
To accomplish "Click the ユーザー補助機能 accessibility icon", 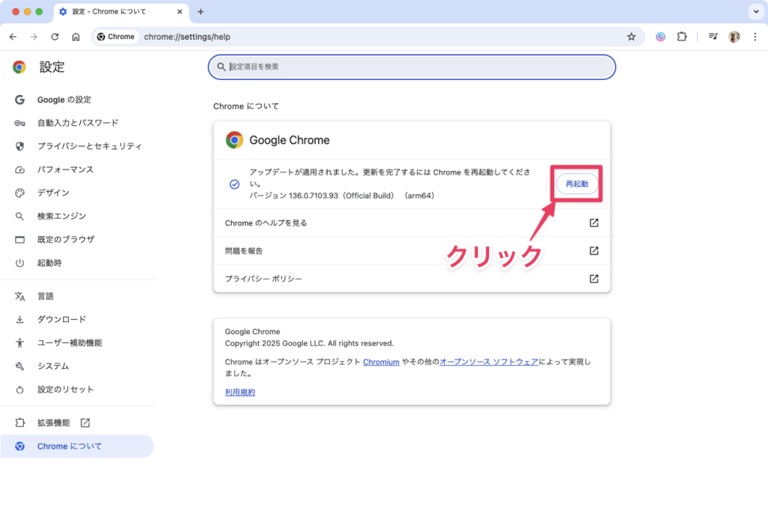I will coord(19,343).
